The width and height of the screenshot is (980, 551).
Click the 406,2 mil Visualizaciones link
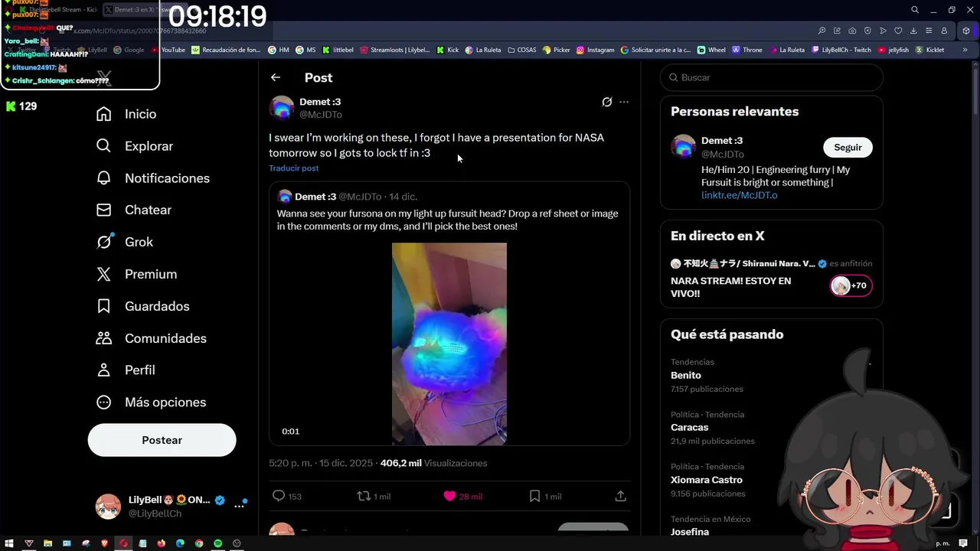point(433,463)
